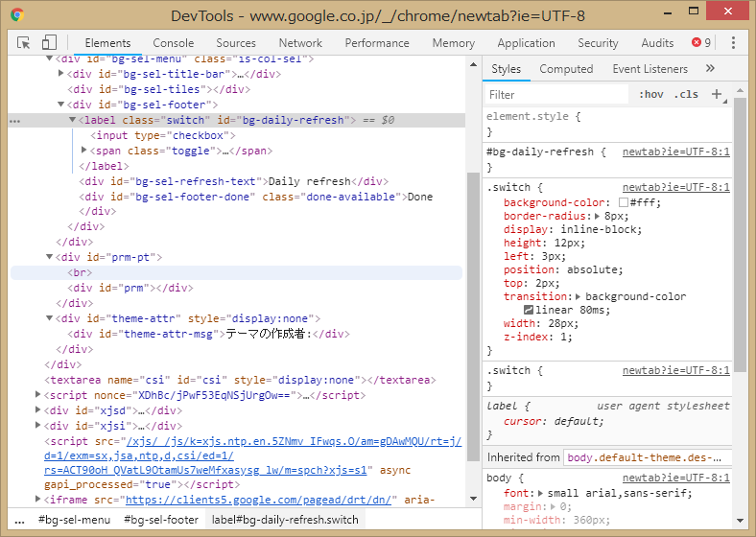
Task: Click the Chrome icon in the title bar
Action: point(17,15)
